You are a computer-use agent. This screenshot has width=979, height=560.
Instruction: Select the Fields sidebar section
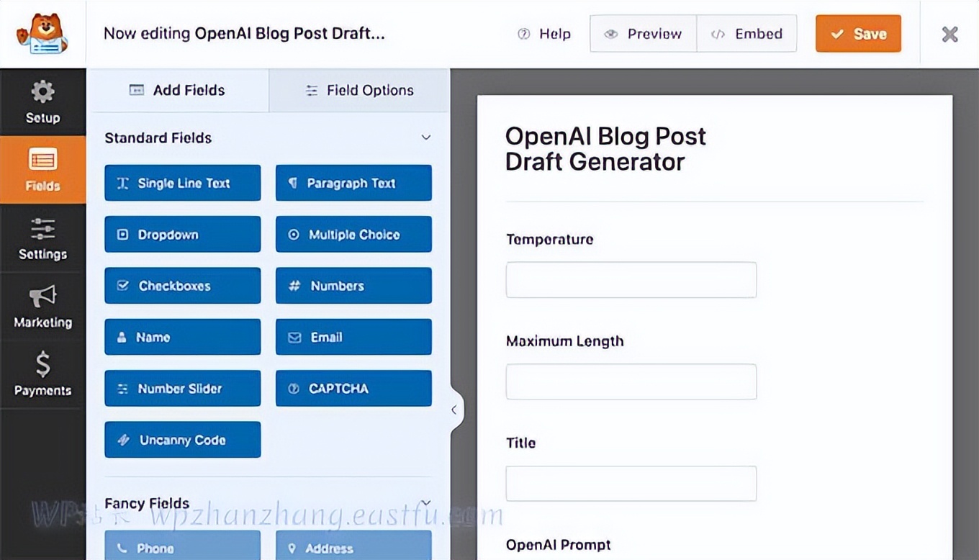pos(42,170)
